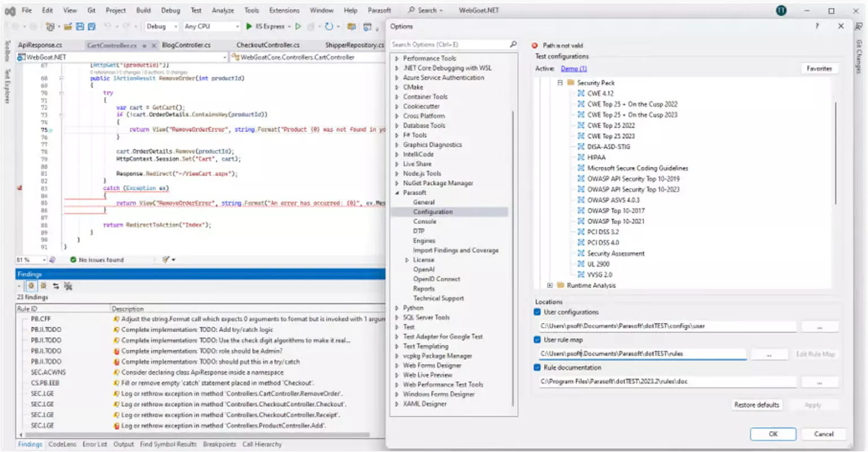The width and height of the screenshot is (868, 452).
Task: Expand the Runtime Analysis tree node
Action: (x=550, y=285)
